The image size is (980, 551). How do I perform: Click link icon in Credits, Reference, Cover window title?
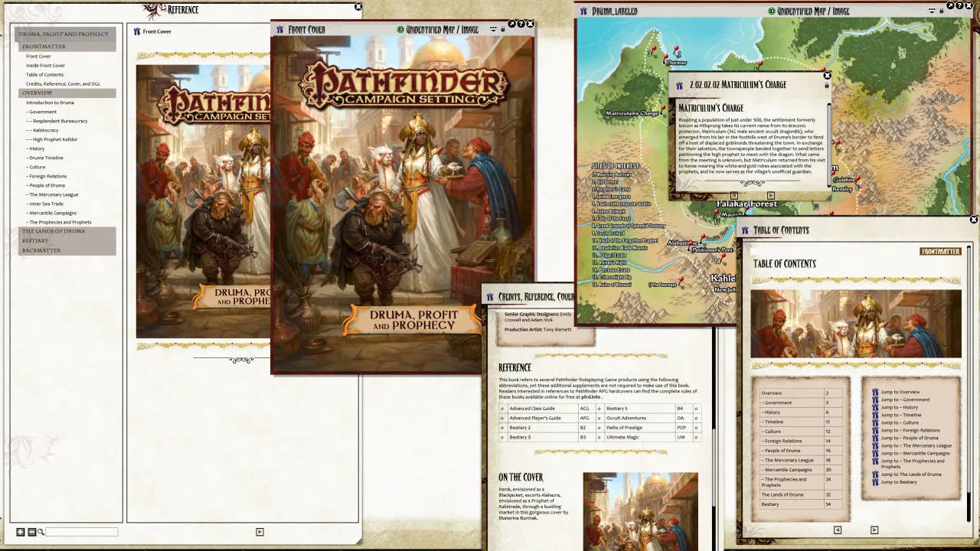490,297
